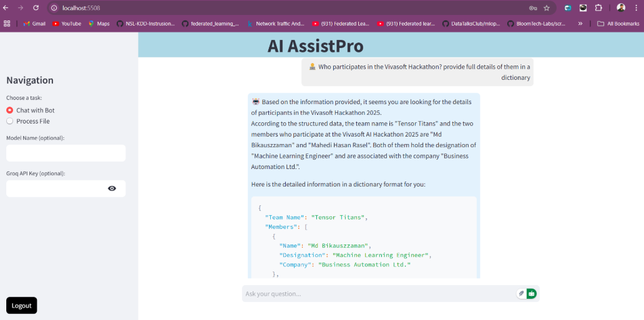
Task: Open the Chrome apps grid icon
Action: coord(7,24)
